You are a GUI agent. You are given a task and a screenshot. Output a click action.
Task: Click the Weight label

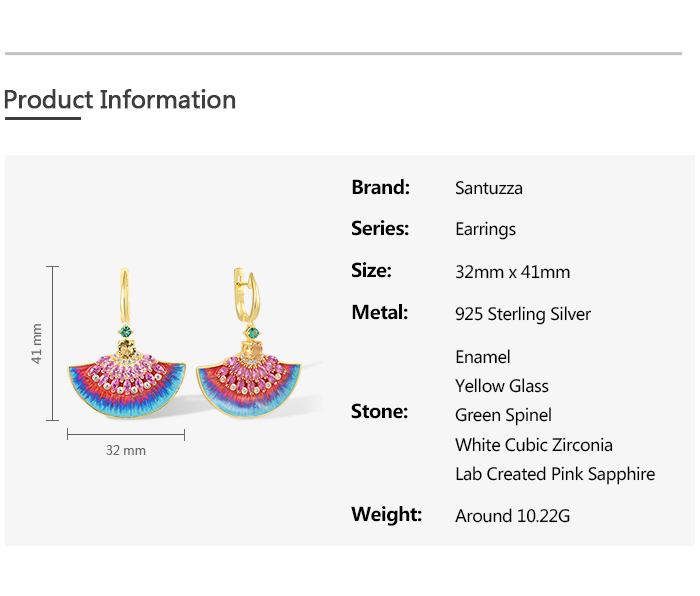(386, 515)
